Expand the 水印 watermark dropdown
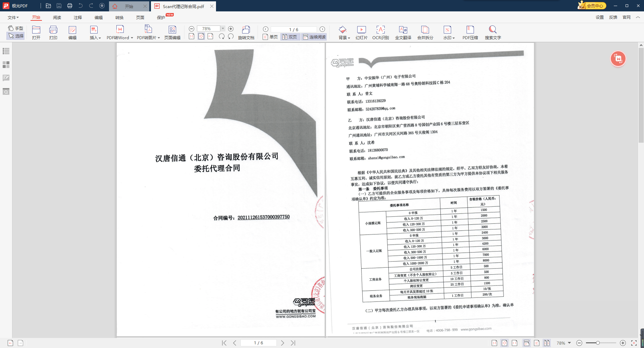Viewport: 644px width, 348px height. pos(453,38)
